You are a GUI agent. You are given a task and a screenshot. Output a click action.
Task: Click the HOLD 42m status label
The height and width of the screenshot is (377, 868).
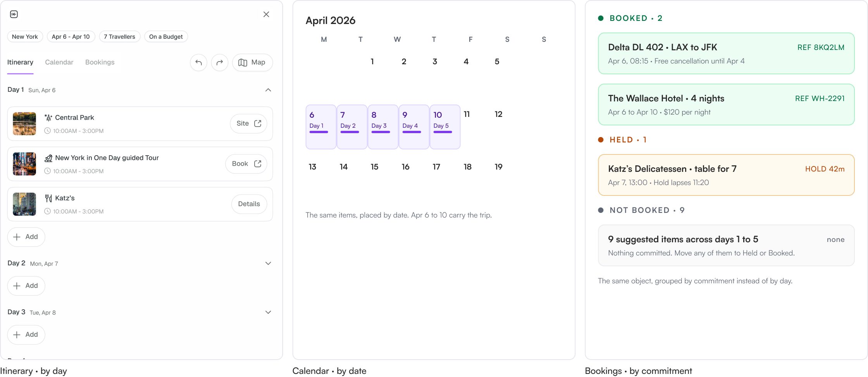825,169
